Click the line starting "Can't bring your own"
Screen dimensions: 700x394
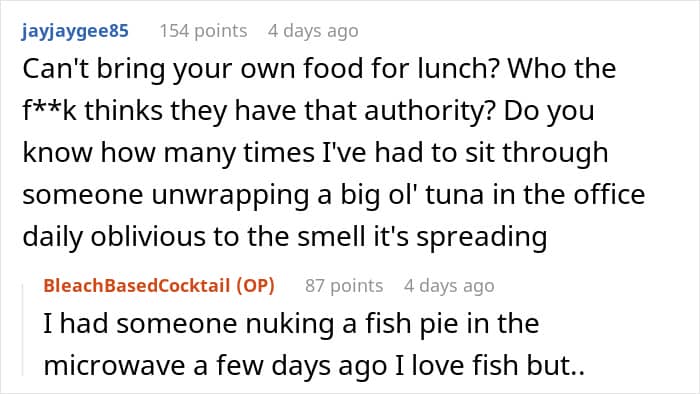click(x=319, y=69)
